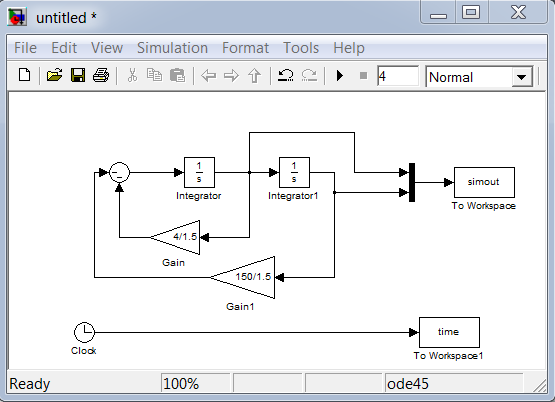Image resolution: width=555 pixels, height=402 pixels.
Task: Select the Clock block
Action: click(84, 332)
